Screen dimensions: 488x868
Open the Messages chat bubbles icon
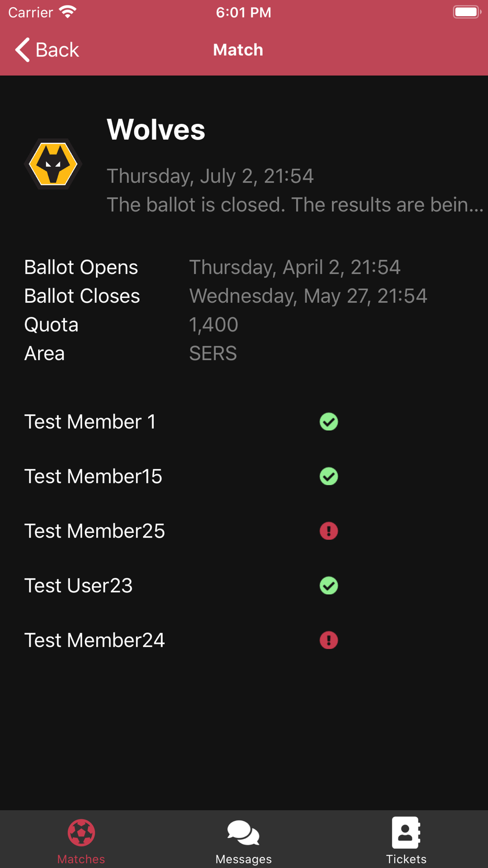tap(244, 832)
